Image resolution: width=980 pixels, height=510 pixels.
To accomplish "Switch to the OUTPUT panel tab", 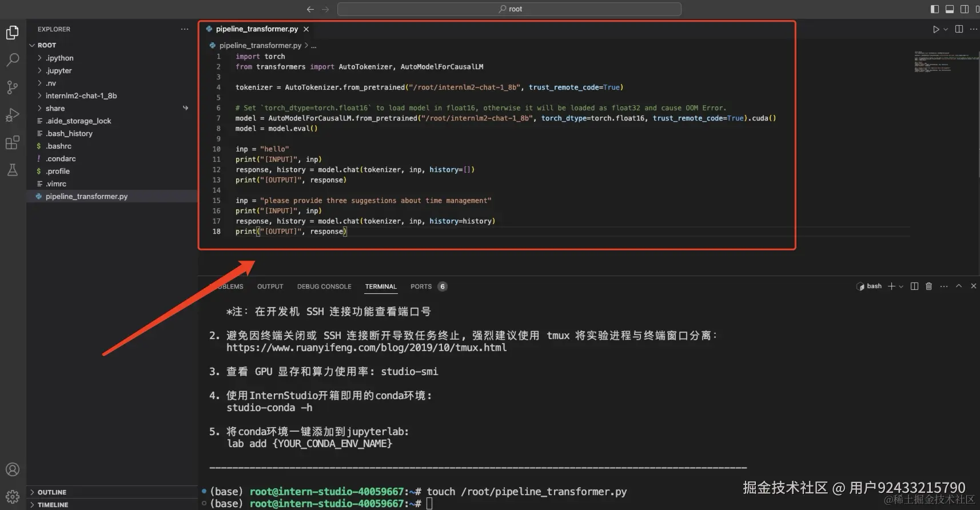I will pyautogui.click(x=270, y=286).
